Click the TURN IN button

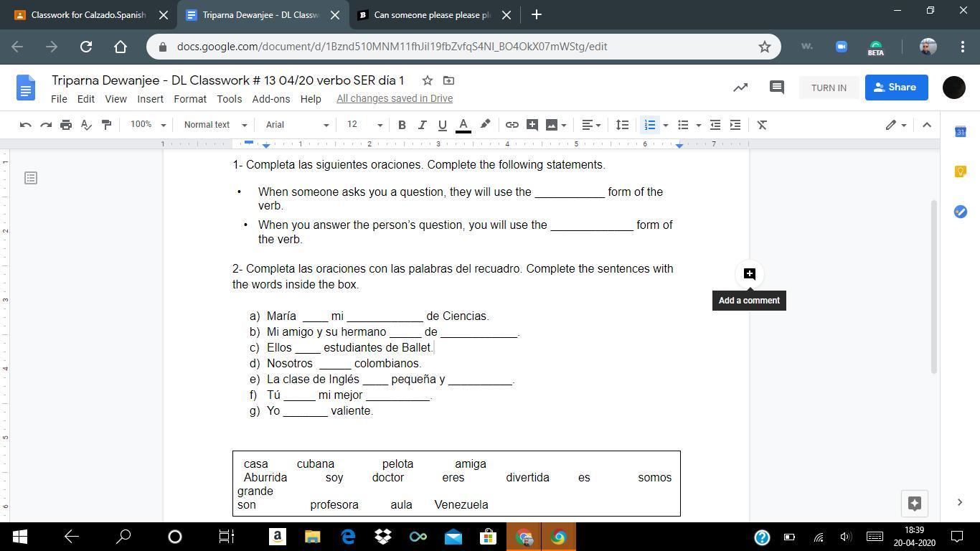(x=829, y=88)
